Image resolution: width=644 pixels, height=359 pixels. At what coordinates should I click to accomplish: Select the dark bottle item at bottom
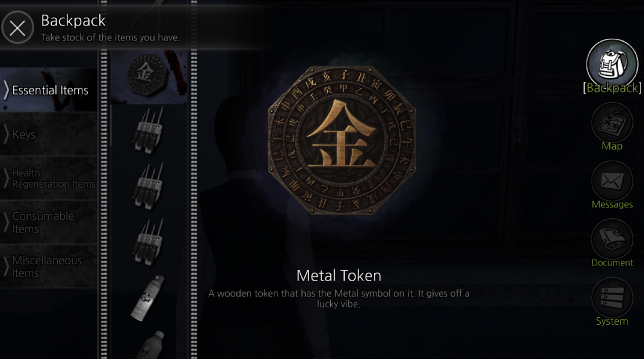(x=149, y=345)
